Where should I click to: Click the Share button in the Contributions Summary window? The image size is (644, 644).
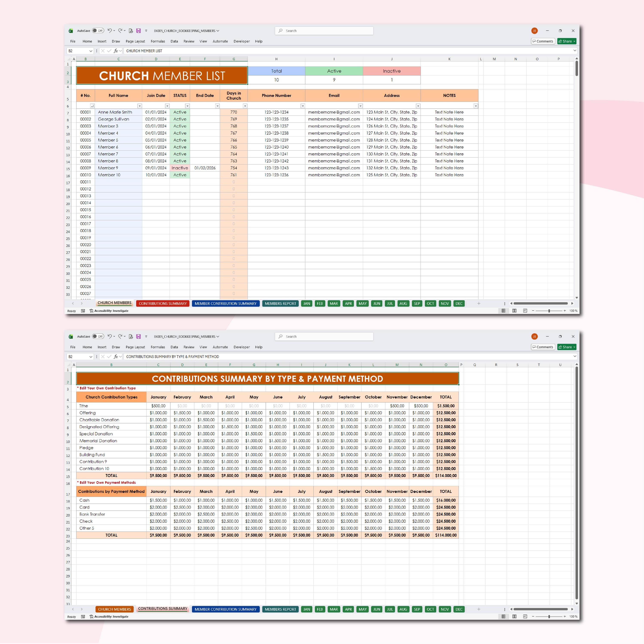pos(567,347)
